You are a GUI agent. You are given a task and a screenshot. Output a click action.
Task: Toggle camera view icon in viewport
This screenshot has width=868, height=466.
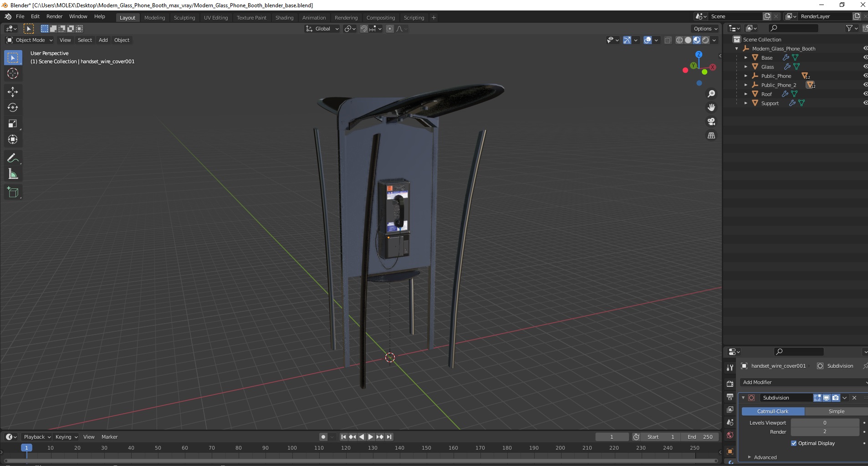pos(711,122)
